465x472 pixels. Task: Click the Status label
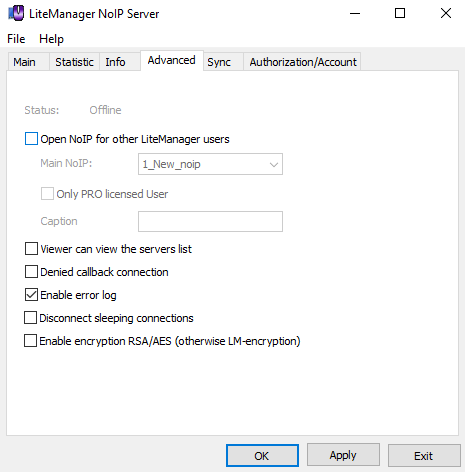(x=42, y=110)
